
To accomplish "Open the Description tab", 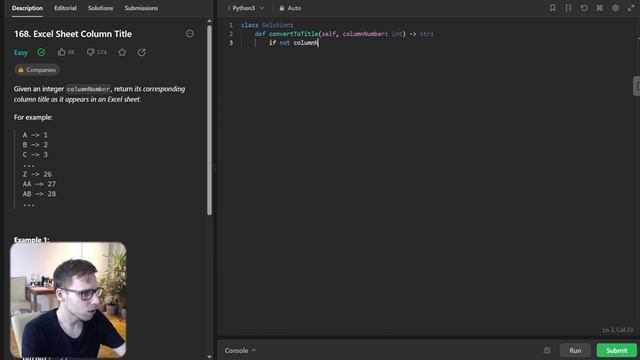I will [x=27, y=8].
